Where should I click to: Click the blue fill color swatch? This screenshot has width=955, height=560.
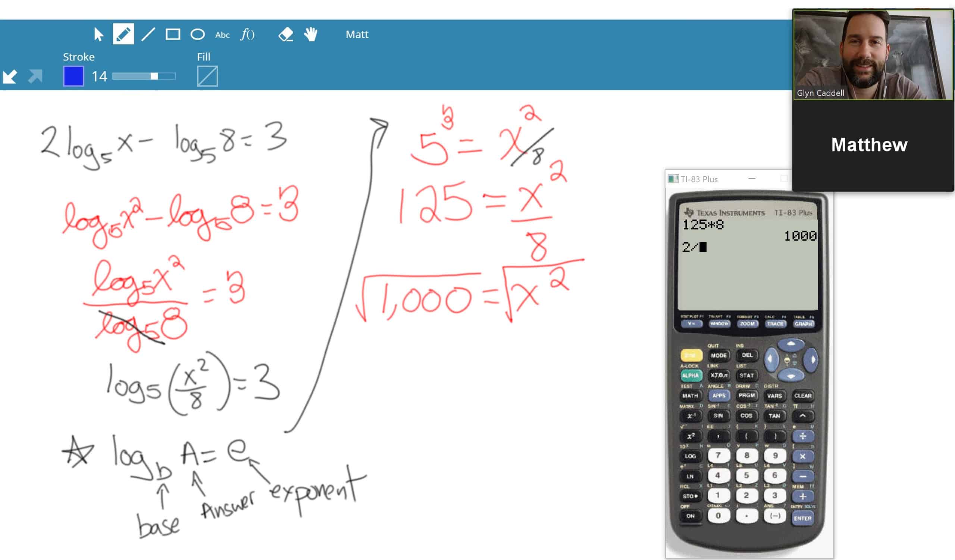tap(73, 75)
